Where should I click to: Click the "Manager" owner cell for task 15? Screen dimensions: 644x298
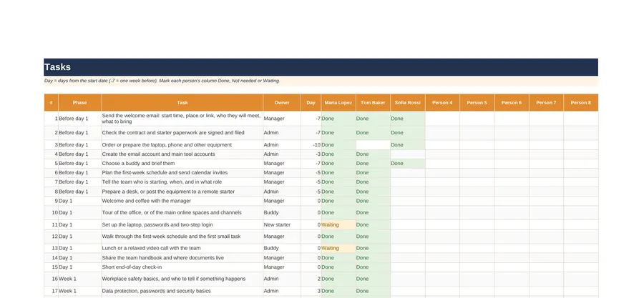pos(282,267)
